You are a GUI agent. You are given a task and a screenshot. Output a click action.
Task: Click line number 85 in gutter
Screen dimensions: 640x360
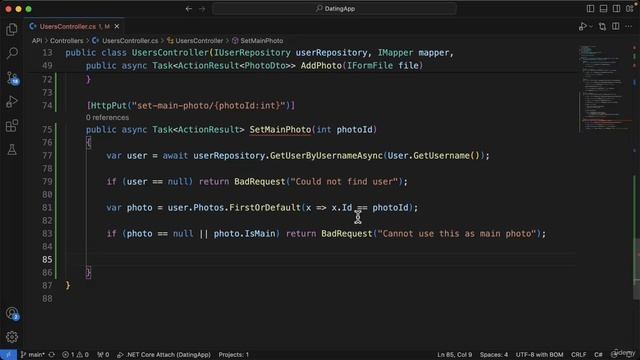click(x=47, y=260)
